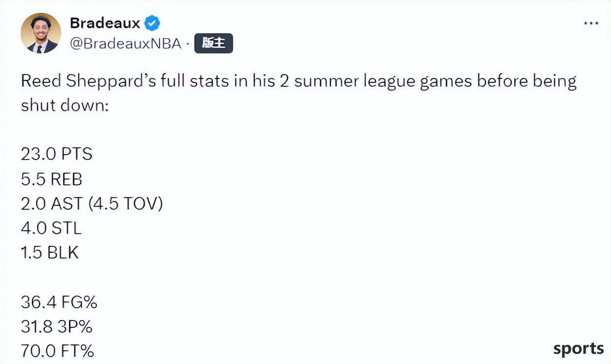Screen dimensions: 611x364
Task: Open Bradeaux's profile picture
Action: coord(41,33)
